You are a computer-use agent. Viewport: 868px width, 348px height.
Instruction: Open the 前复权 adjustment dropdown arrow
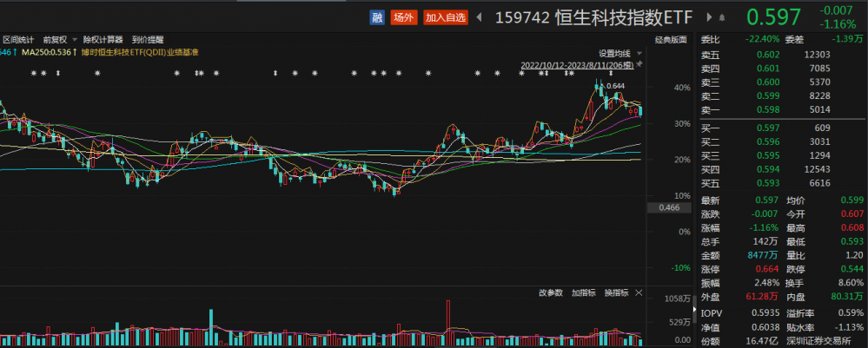pyautogui.click(x=76, y=40)
